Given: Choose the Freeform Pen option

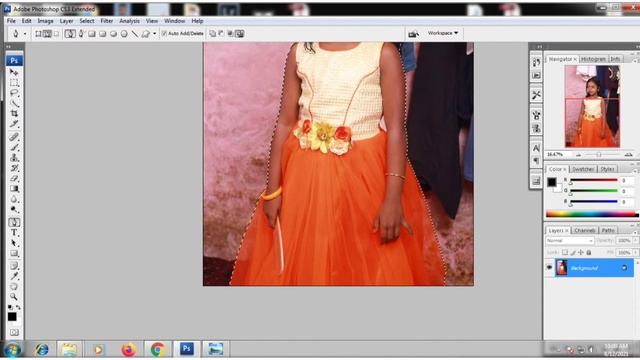Looking at the screenshot, I should (x=81, y=33).
